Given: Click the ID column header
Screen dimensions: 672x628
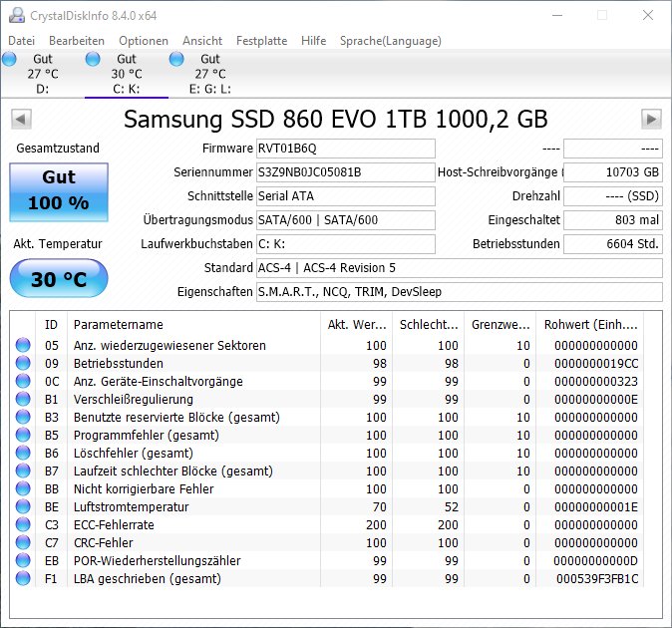Looking at the screenshot, I should click(x=51, y=324).
